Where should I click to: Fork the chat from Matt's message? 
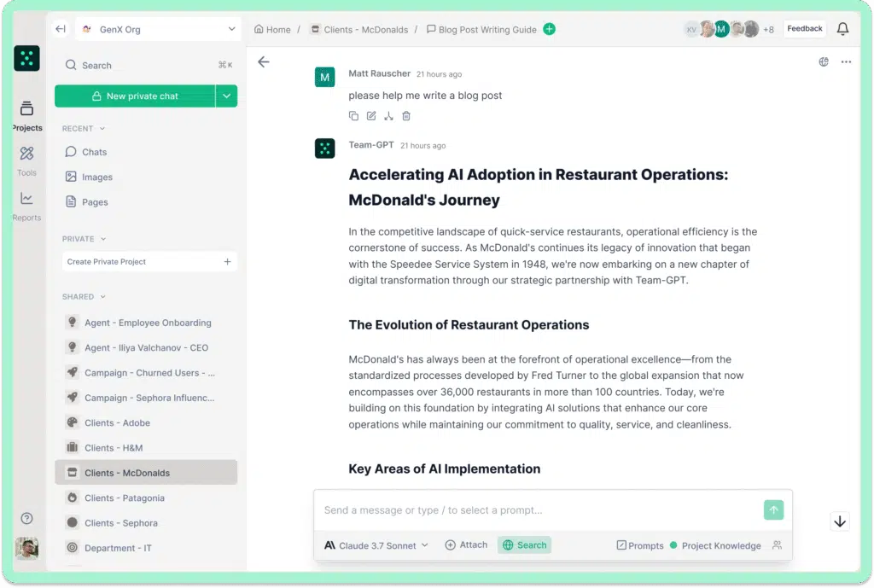point(388,116)
